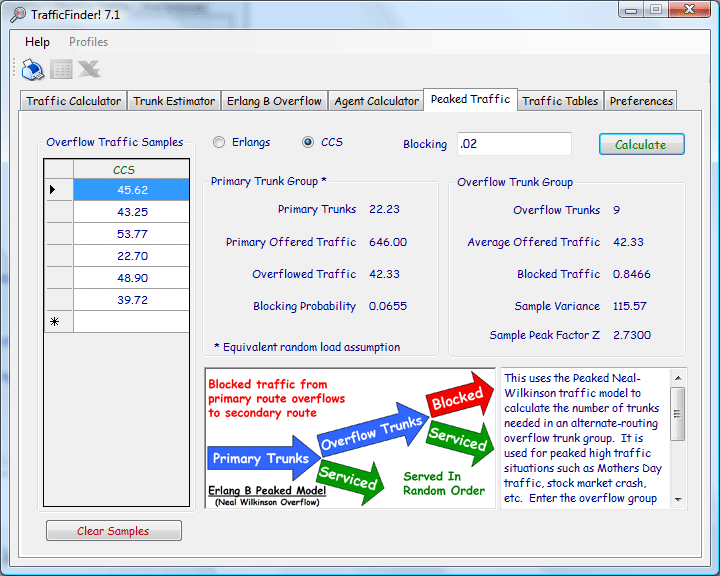Click the Calculate button

641,144
